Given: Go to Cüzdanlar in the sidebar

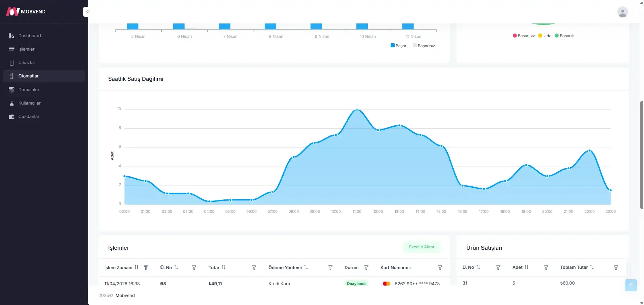Looking at the screenshot, I should coord(29,117).
